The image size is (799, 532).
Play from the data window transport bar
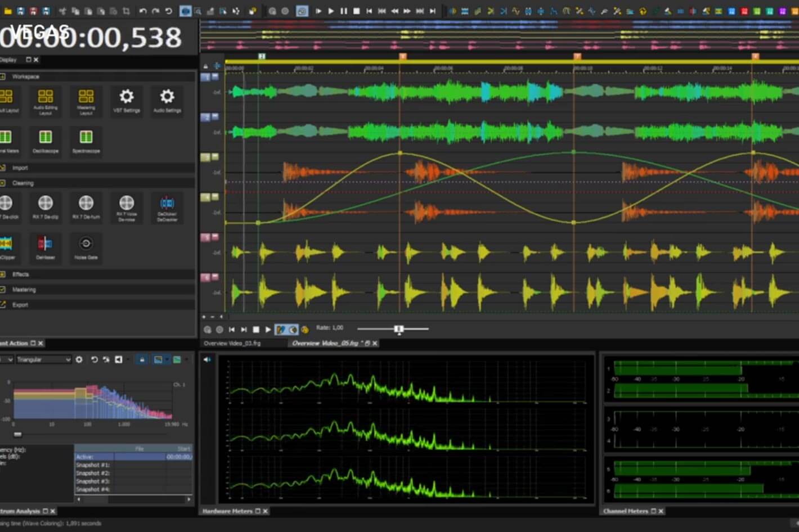(268, 330)
